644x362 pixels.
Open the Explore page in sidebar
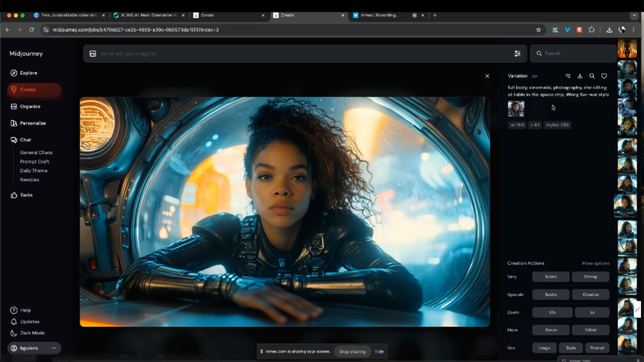[24, 73]
